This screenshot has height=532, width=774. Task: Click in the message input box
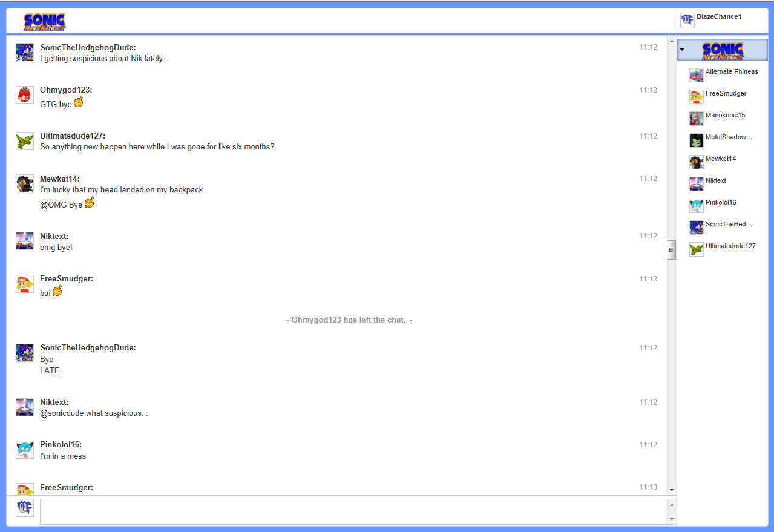coord(353,511)
